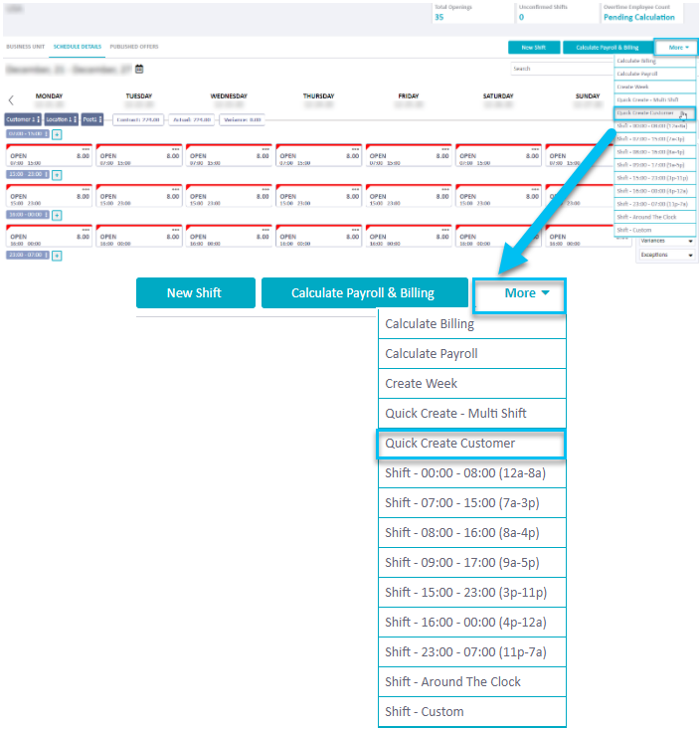This screenshot has width=700, height=729.
Task: Open three-dot menu on Monday 16:00-00:00 open shift
Action: (86, 230)
